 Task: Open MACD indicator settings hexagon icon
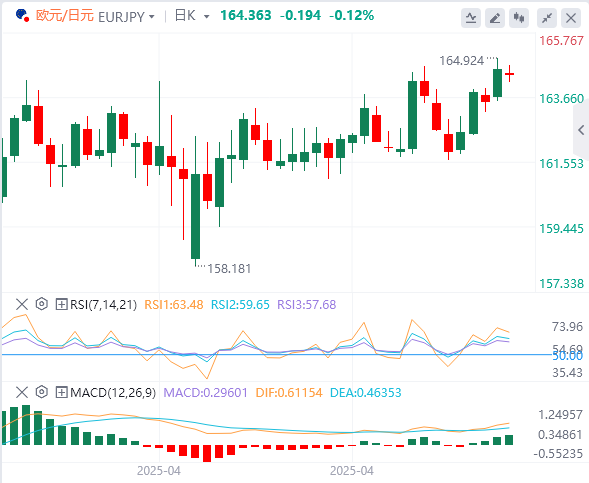coord(42,392)
